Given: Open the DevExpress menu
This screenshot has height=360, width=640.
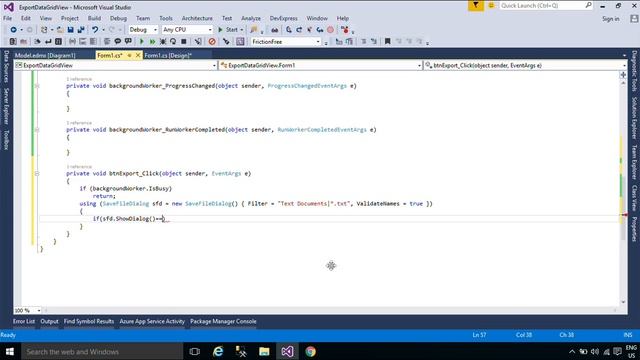Looking at the screenshot, I should [284, 18].
